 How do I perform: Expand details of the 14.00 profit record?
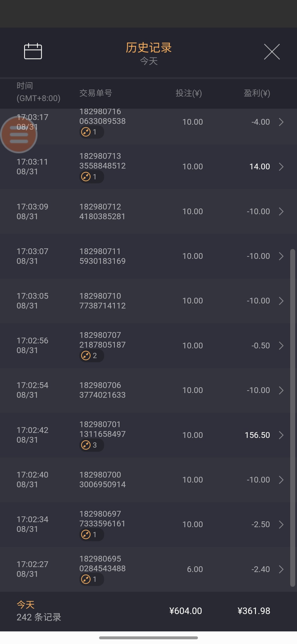point(281,167)
